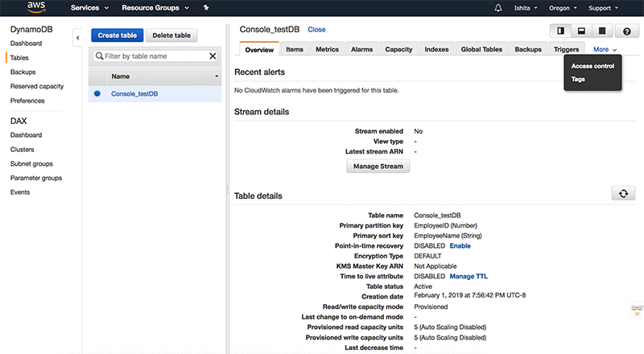Collapse the left navigation sidebar arrow
Viewport: 644px width, 354px height.
point(77,37)
